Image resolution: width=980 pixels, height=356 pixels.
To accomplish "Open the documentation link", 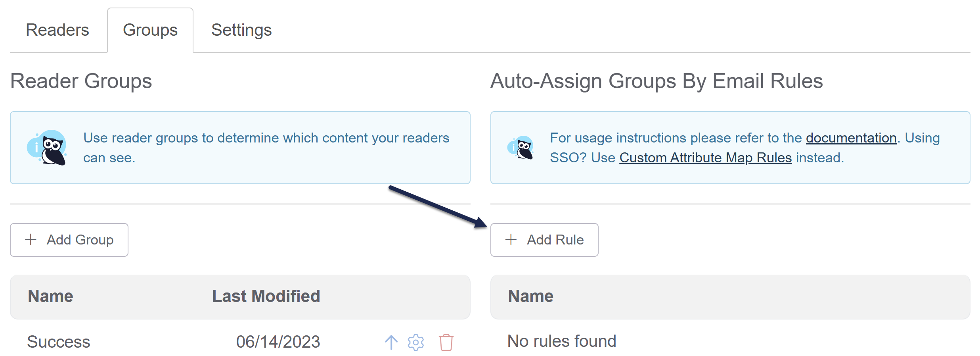I will (x=851, y=138).
